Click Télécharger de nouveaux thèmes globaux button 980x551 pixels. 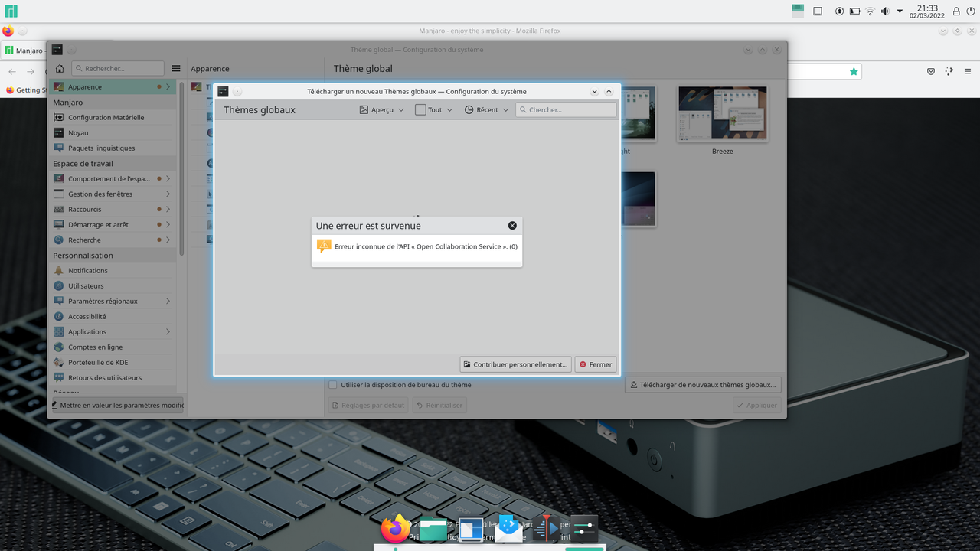[x=704, y=385]
